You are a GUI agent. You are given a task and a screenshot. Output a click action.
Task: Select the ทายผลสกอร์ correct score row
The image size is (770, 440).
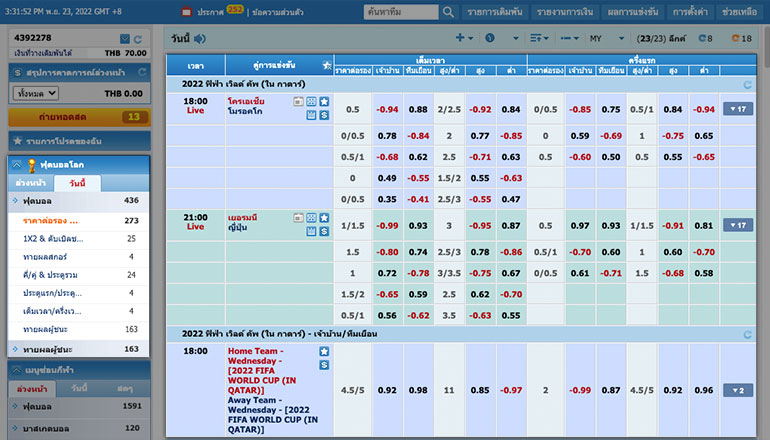[79, 257]
